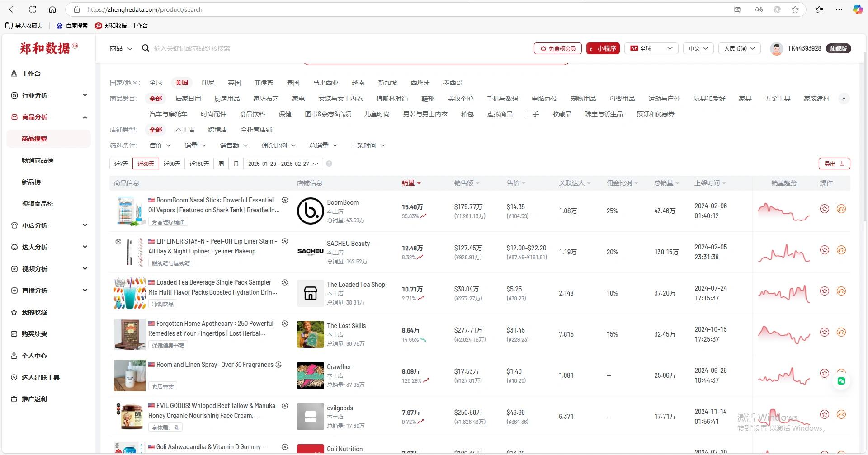868x455 pixels.
Task: Open analysis icon for Loaded Tea row
Action: [841, 291]
